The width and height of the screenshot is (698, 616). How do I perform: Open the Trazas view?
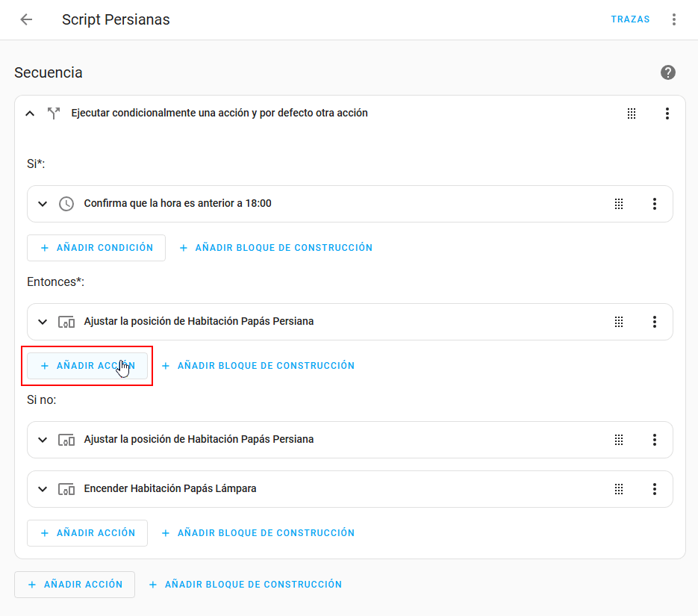pos(630,20)
